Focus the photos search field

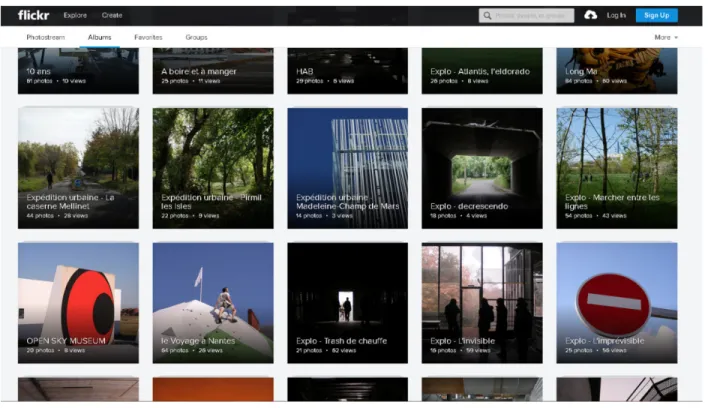click(x=526, y=16)
